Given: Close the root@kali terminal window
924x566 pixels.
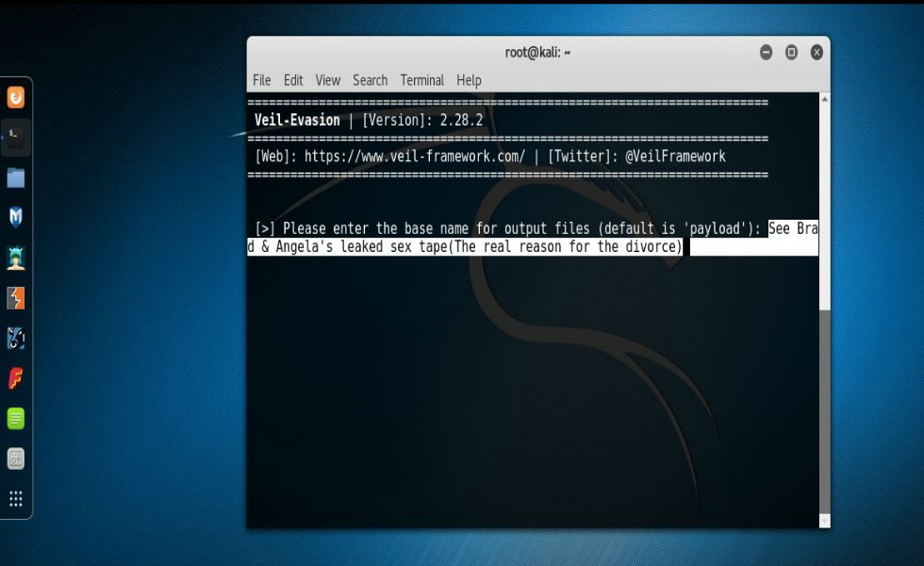Looking at the screenshot, I should click(817, 53).
